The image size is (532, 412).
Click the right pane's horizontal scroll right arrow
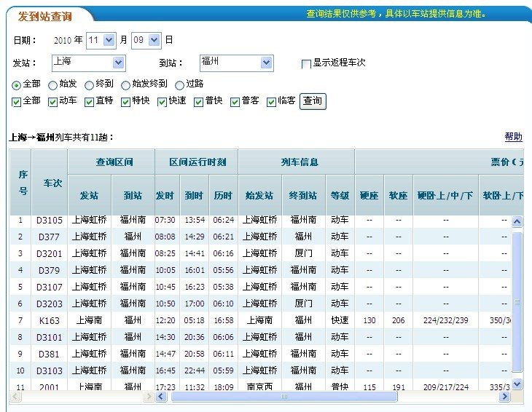504,396
